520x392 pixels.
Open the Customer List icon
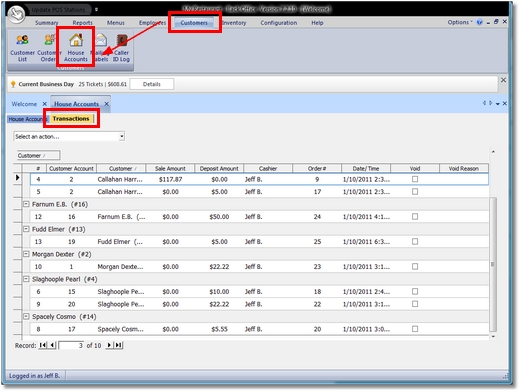click(x=22, y=48)
